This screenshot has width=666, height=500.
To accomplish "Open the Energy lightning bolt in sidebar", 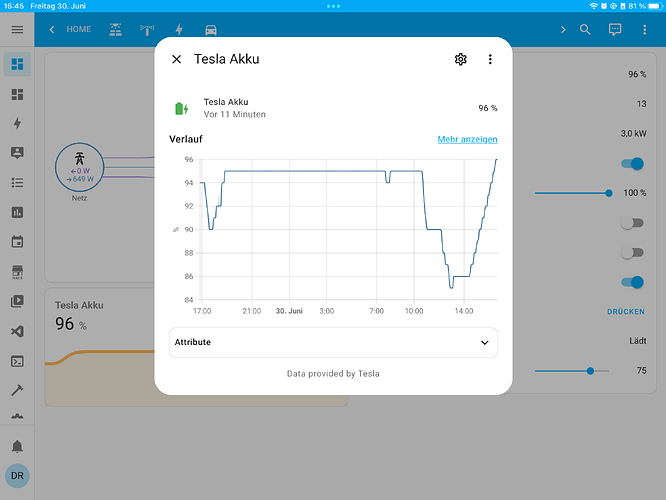I will 17,123.
